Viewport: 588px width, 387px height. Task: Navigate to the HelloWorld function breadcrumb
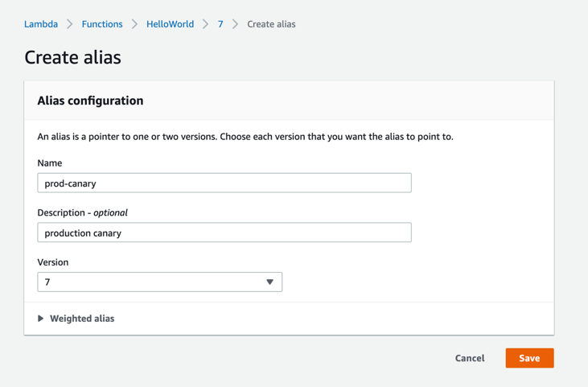[x=170, y=24]
